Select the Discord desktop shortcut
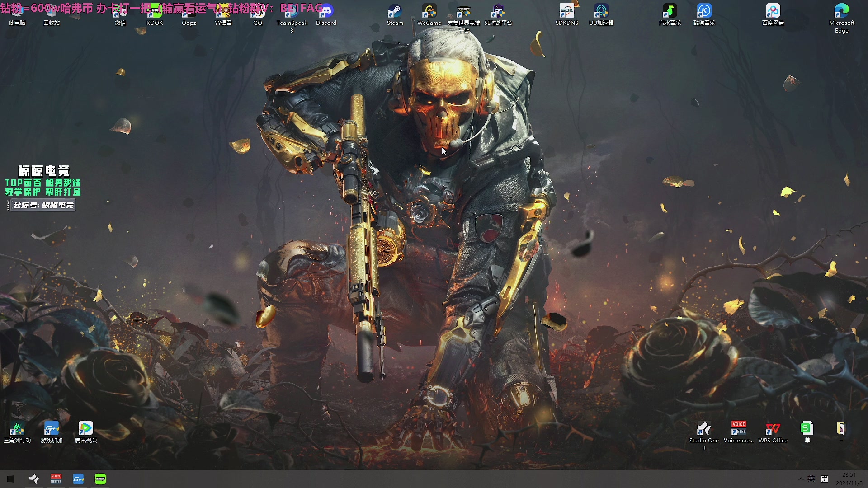The width and height of the screenshot is (868, 488). pos(326,14)
